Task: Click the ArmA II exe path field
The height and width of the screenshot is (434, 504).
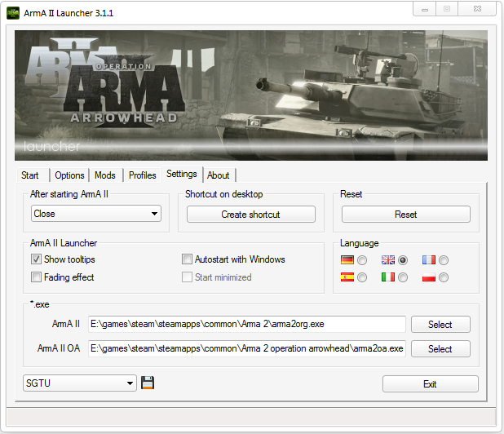Action: (247, 324)
